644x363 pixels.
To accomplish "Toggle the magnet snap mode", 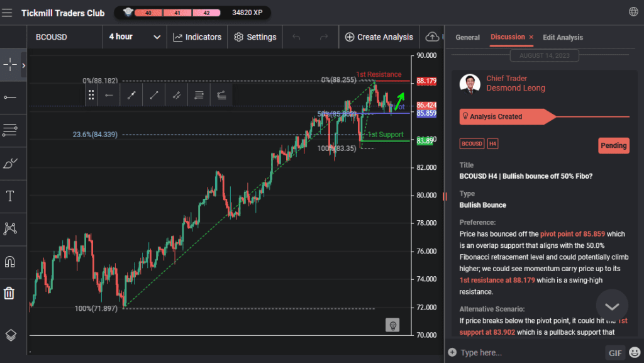I will click(10, 262).
